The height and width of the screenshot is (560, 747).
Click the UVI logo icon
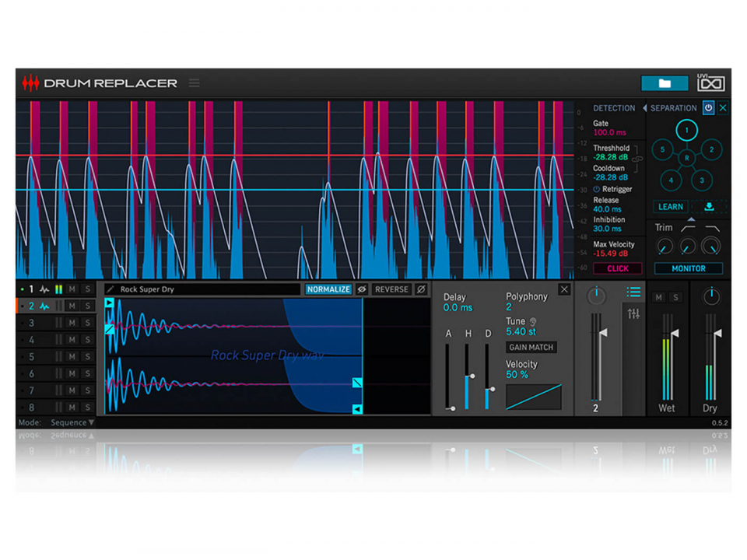tap(710, 82)
